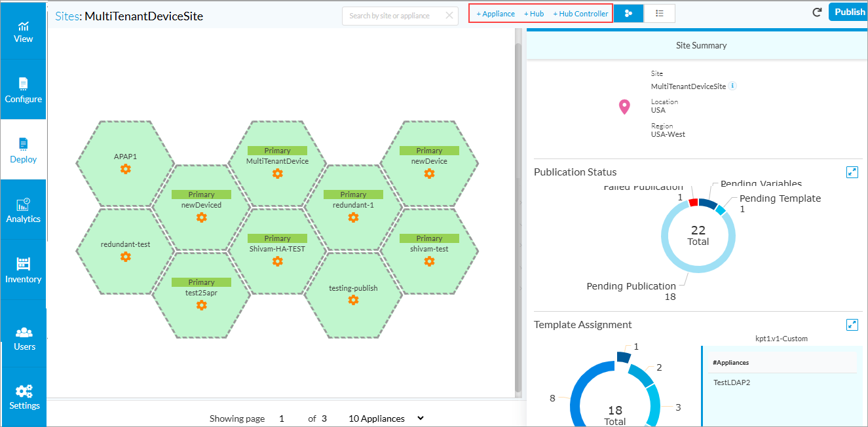Click the Pending Template donut segment

721,210
